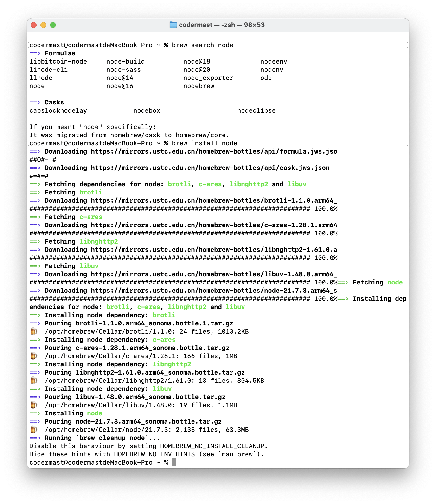This screenshot has width=436, height=504.
Task: Click the beer mug icon beside the libuv Cellar path
Action: (x=34, y=405)
